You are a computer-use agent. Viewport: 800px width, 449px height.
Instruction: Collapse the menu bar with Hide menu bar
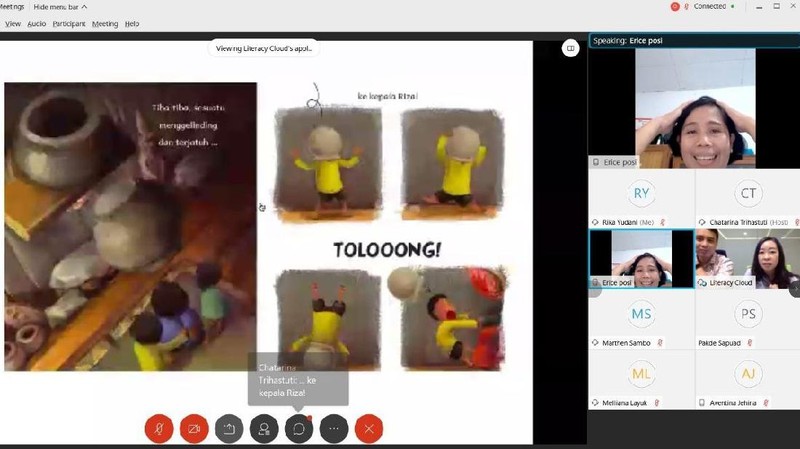pyautogui.click(x=60, y=7)
